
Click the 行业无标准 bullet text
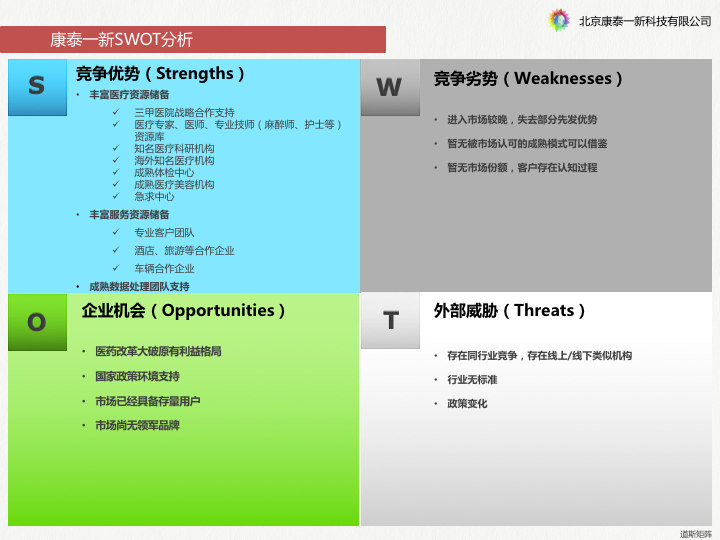coord(472,380)
